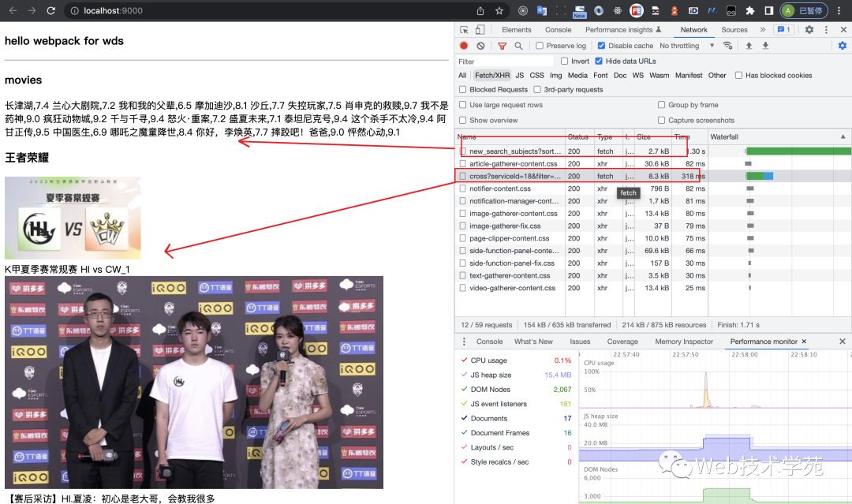
Task: Open the DevTools three-dot customize menu
Action: click(826, 30)
